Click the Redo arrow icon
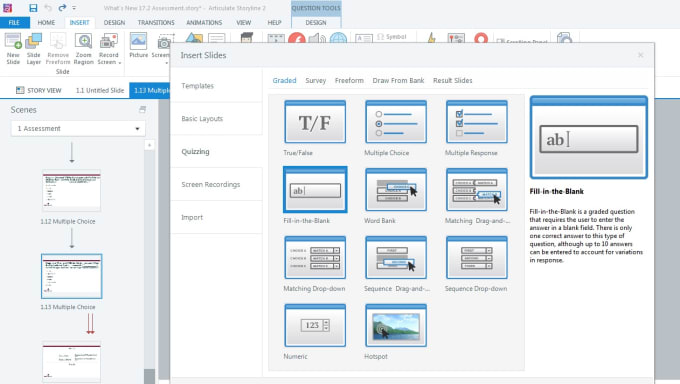 [62, 8]
